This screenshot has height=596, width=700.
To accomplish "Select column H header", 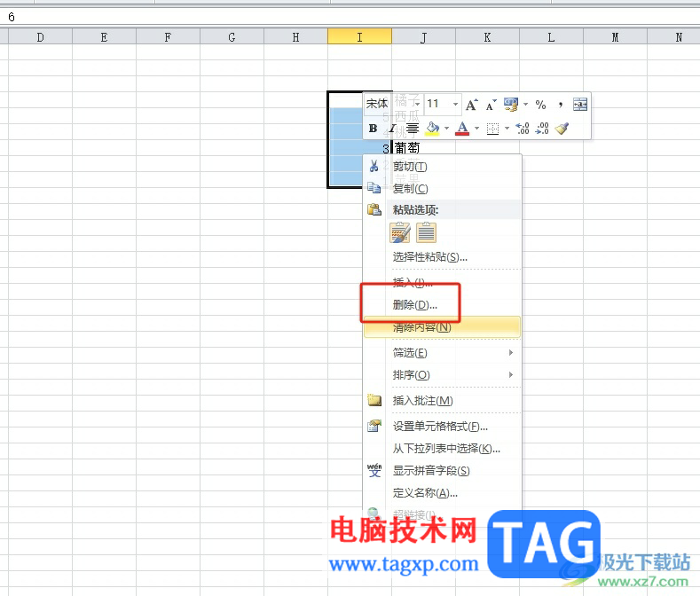I will pos(295,37).
